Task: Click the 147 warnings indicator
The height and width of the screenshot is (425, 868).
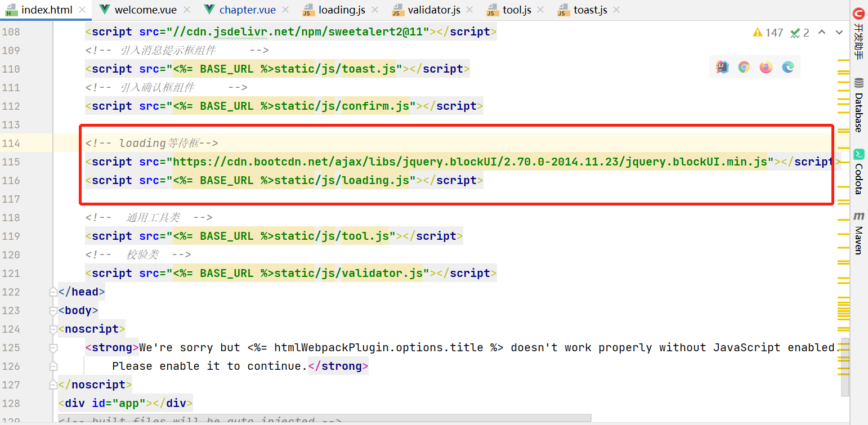Action: point(768,33)
